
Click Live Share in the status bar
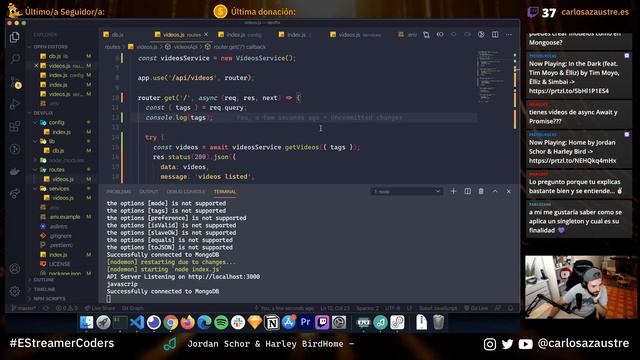point(100,308)
